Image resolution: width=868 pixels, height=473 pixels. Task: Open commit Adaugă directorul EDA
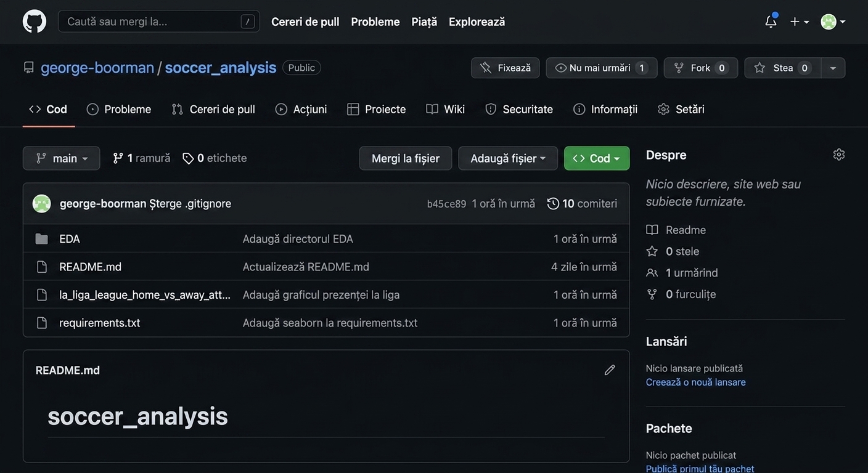tap(298, 239)
